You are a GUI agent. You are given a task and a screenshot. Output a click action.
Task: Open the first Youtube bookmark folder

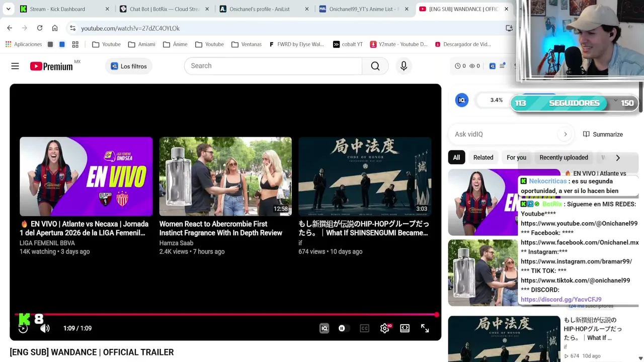click(106, 44)
